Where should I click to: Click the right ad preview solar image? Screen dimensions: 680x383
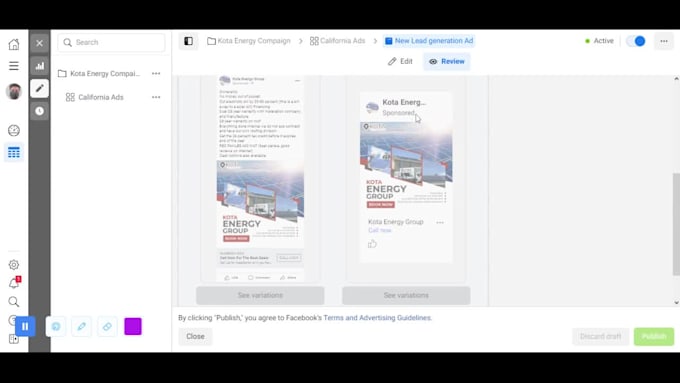[x=406, y=167]
